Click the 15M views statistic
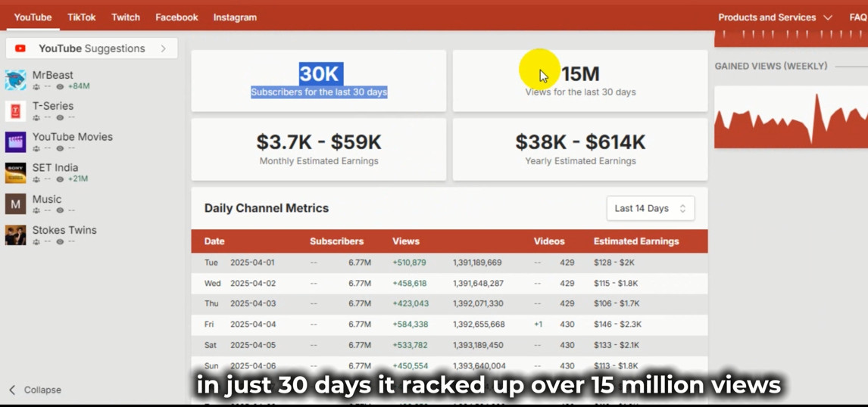868x407 pixels. point(580,73)
